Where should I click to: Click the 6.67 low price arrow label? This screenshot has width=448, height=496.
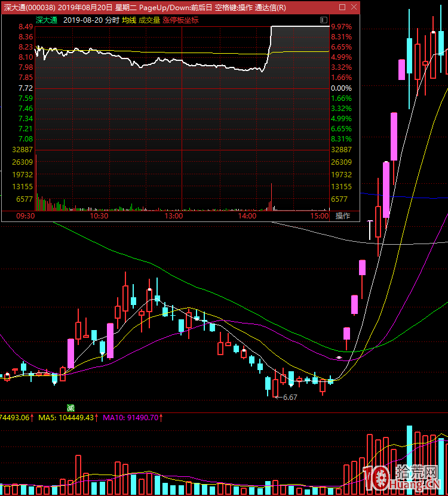point(287,397)
